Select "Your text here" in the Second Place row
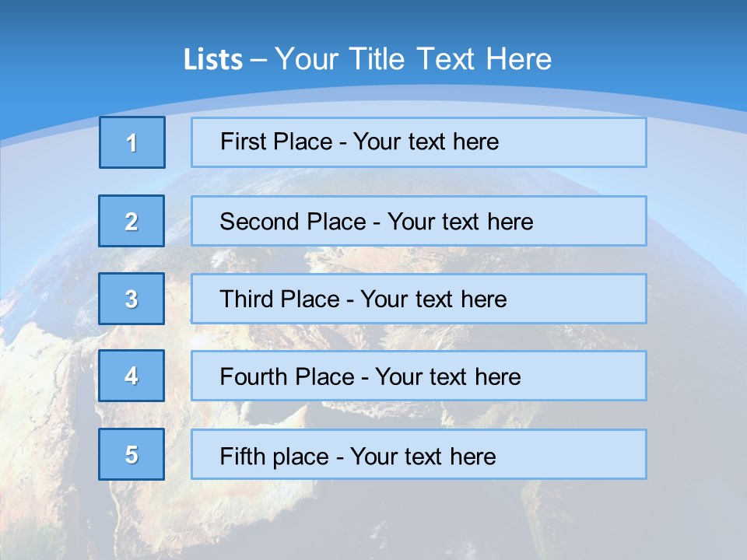This screenshot has width=747, height=560. (x=460, y=222)
